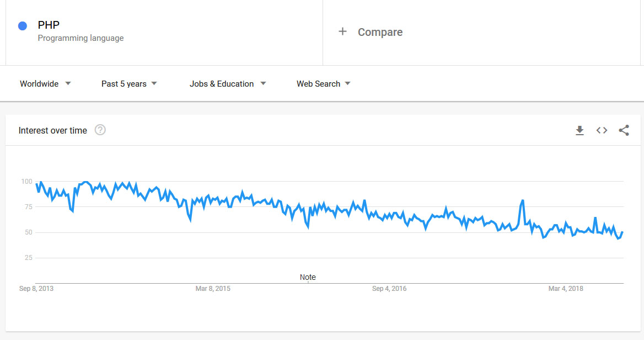Click the Sep 8, 2013 axis label
The image size is (644, 340).
tap(36, 289)
